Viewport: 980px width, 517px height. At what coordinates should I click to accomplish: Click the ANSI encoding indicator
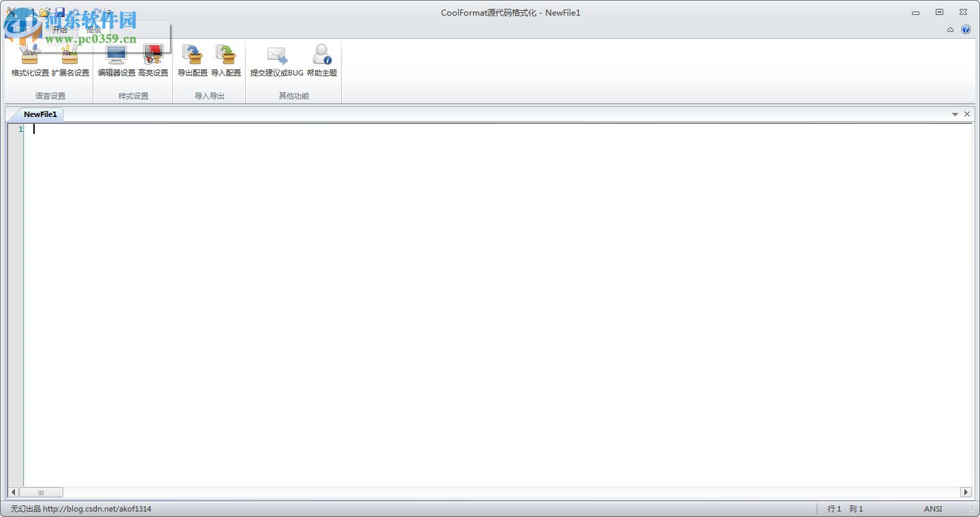click(x=933, y=509)
